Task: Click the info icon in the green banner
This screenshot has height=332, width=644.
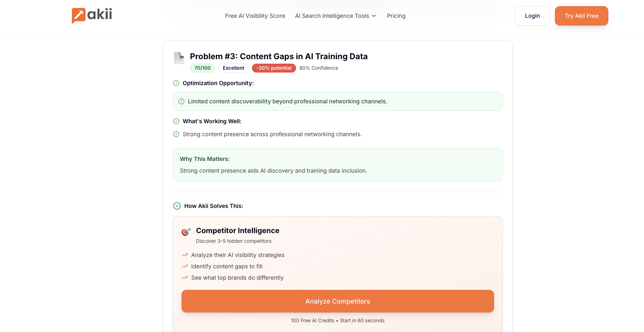Action: coord(181,101)
